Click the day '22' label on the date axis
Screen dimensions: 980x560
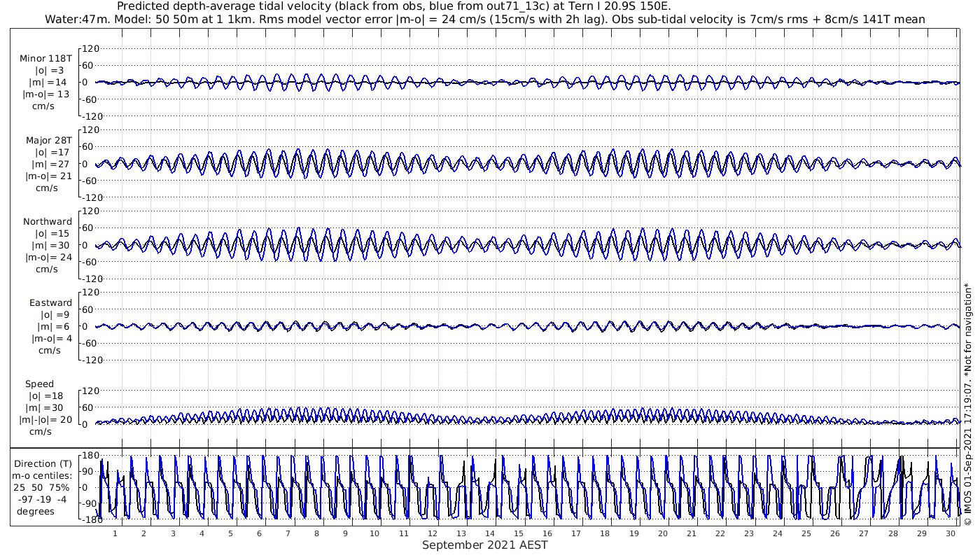tap(720, 533)
